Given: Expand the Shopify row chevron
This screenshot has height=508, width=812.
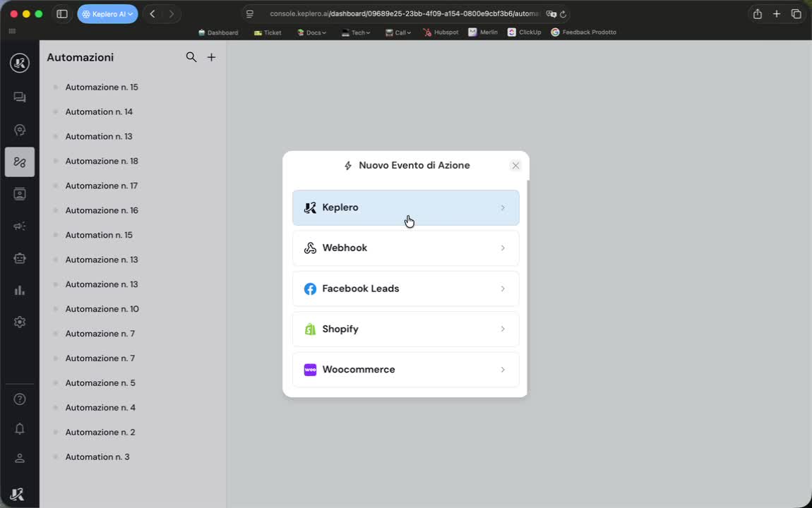Looking at the screenshot, I should pyautogui.click(x=503, y=329).
